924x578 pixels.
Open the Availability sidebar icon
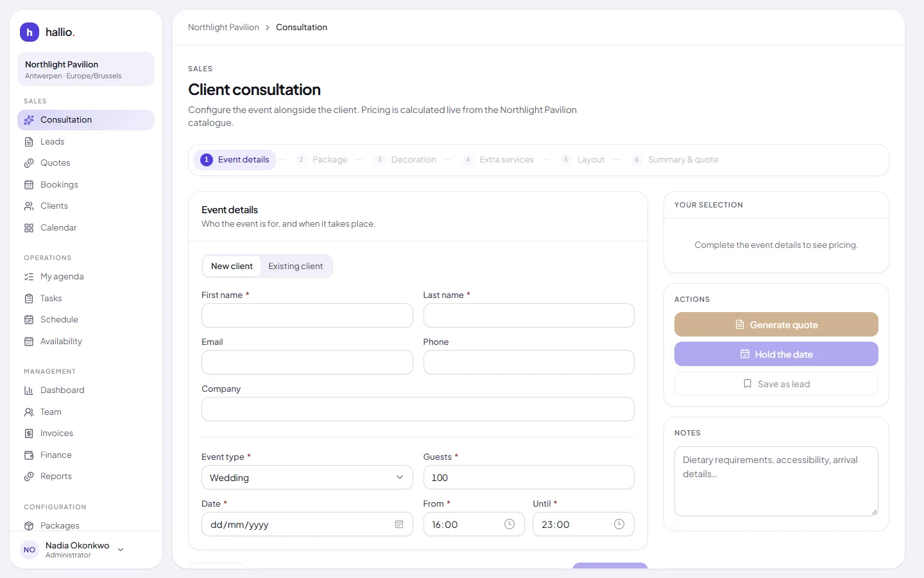(29, 342)
